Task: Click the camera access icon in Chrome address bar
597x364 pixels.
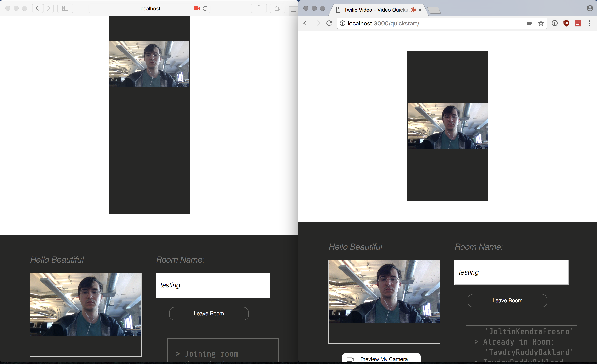Action: tap(530, 23)
